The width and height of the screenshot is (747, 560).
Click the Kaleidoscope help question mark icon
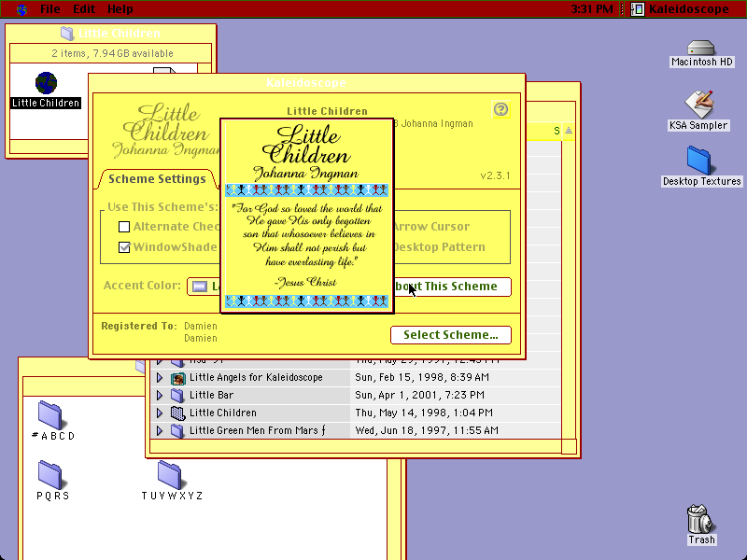500,109
